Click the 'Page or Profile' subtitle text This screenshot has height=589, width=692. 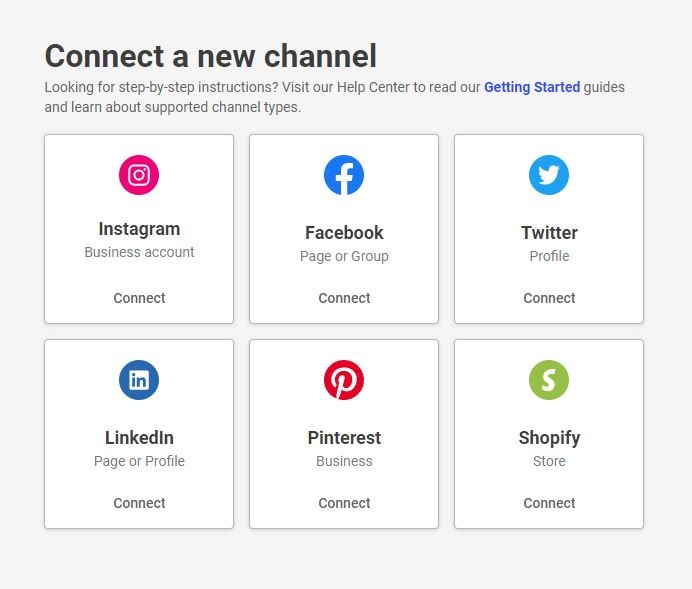[x=139, y=461]
